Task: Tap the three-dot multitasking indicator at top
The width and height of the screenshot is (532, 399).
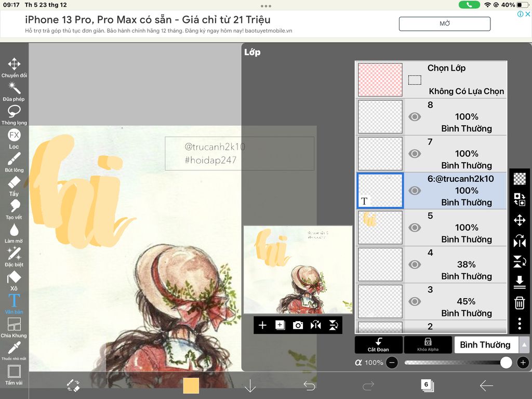Action: (x=266, y=6)
